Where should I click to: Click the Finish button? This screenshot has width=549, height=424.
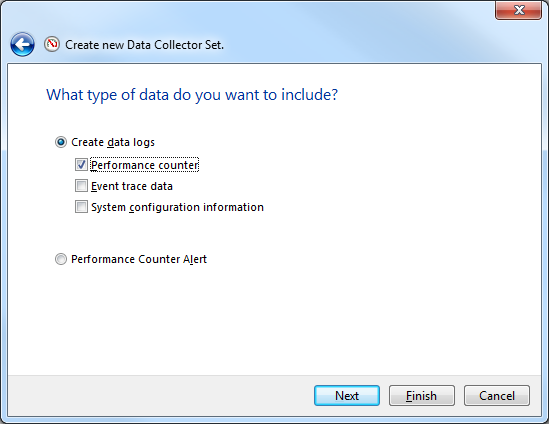tap(422, 396)
